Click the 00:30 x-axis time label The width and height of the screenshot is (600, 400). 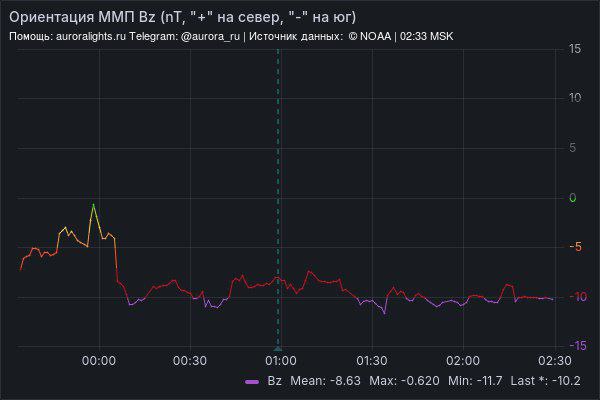point(190,361)
